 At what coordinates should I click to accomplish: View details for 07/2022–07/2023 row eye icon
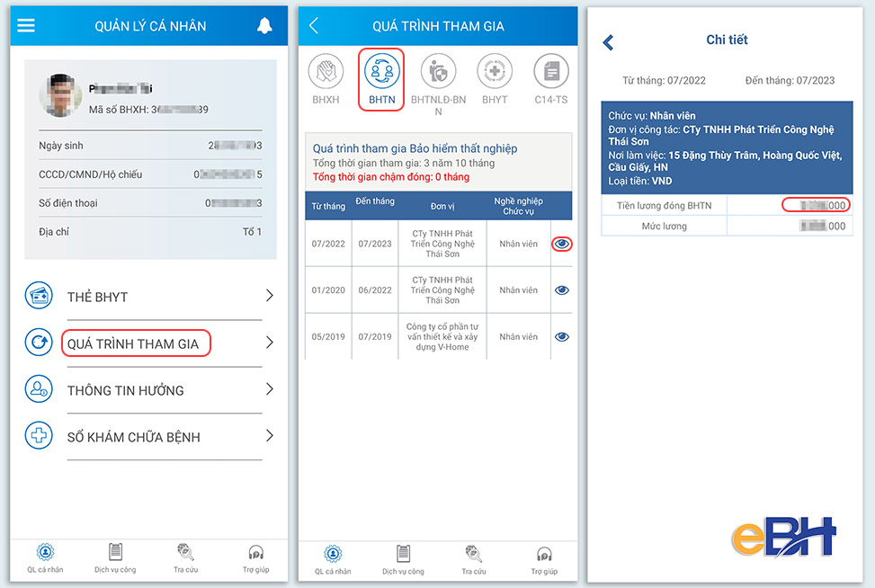pos(562,244)
